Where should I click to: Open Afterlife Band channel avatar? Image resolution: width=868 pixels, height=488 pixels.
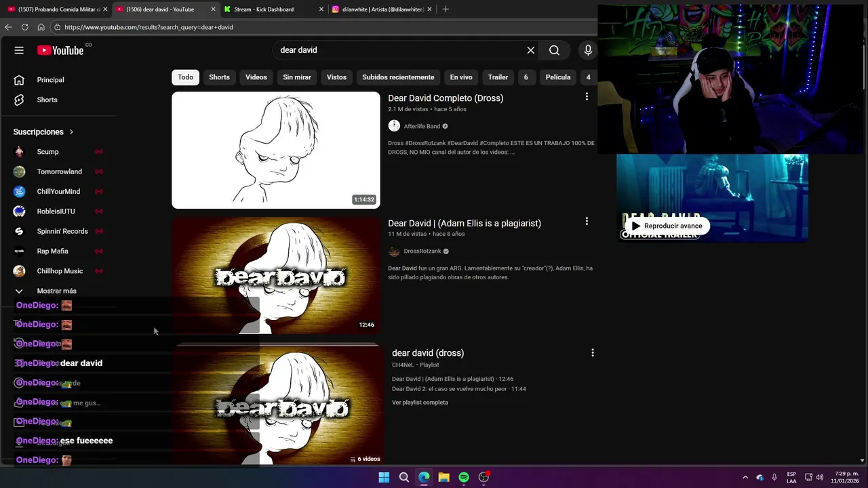(394, 126)
